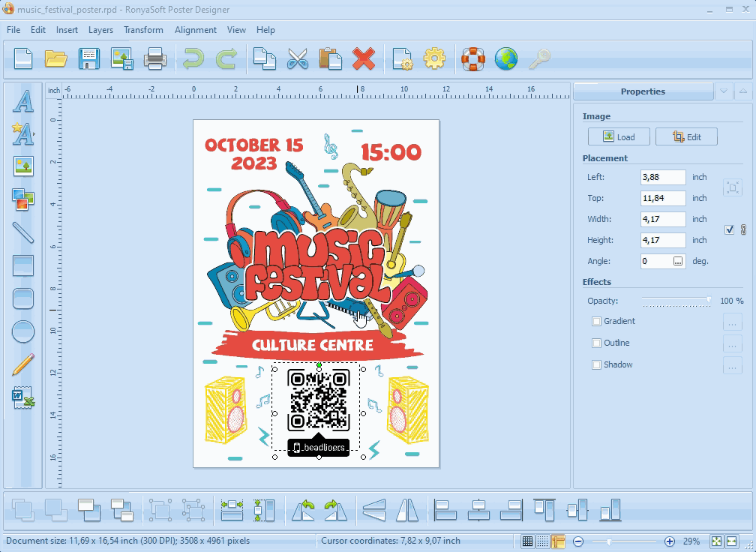Open the Properties panel dropdown arrow
Screen dimensions: 756x552
pyautogui.click(x=724, y=91)
